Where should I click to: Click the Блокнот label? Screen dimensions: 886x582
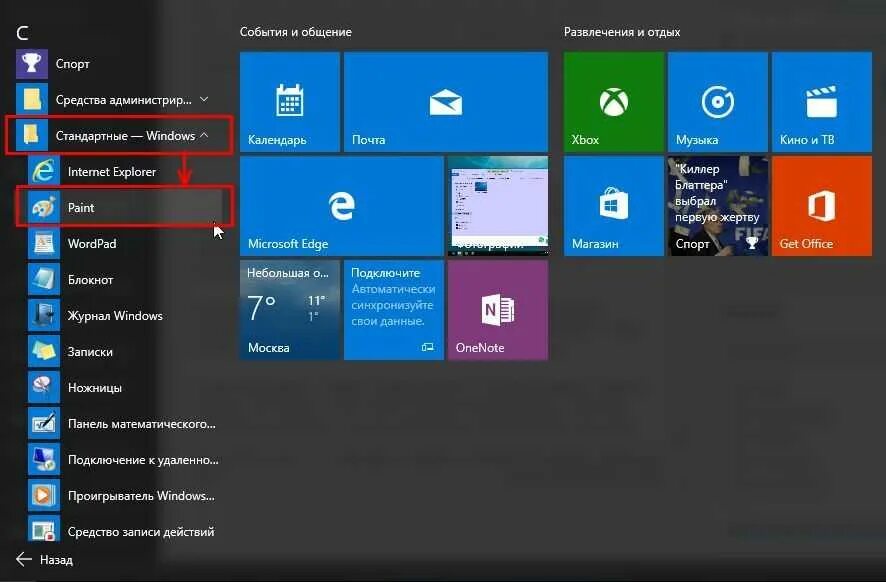90,280
